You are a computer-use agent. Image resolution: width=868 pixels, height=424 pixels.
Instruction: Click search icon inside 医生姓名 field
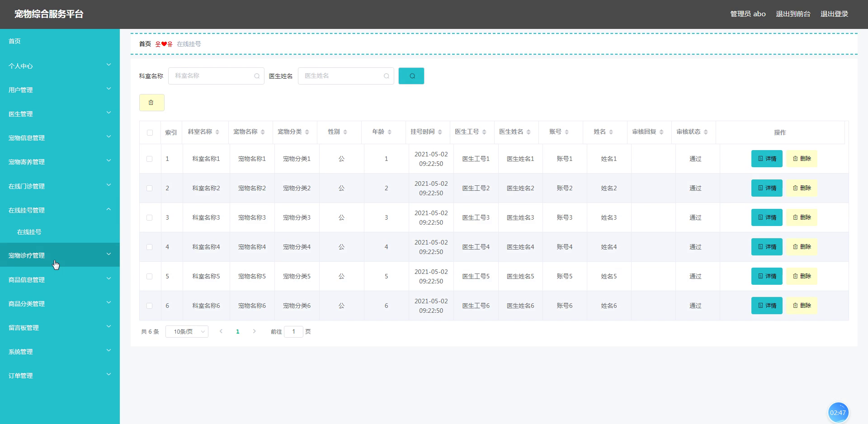[387, 76]
